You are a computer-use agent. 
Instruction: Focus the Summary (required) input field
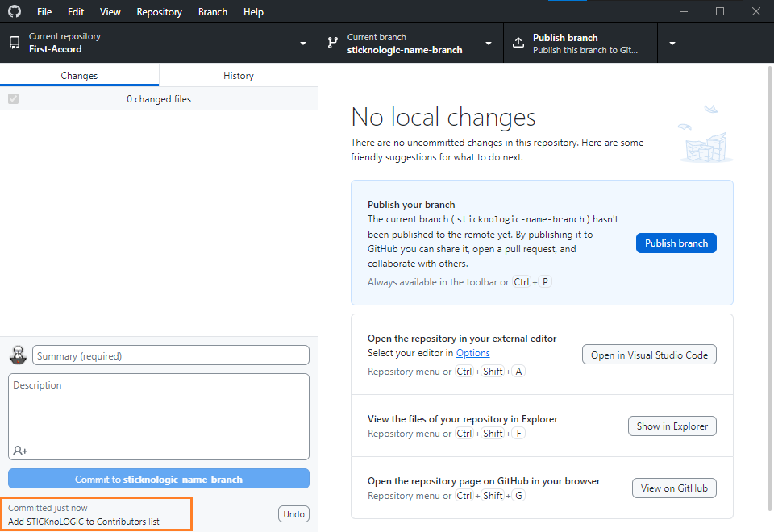pos(171,355)
